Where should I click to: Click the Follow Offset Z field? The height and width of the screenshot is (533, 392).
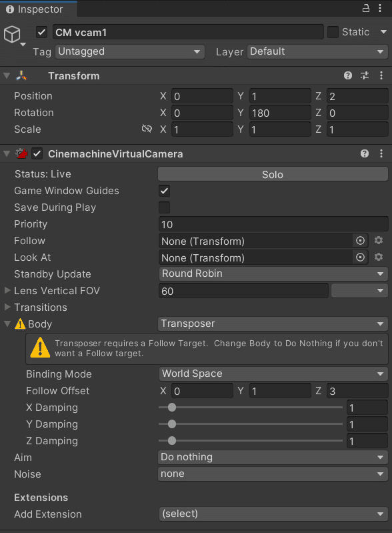tap(357, 390)
